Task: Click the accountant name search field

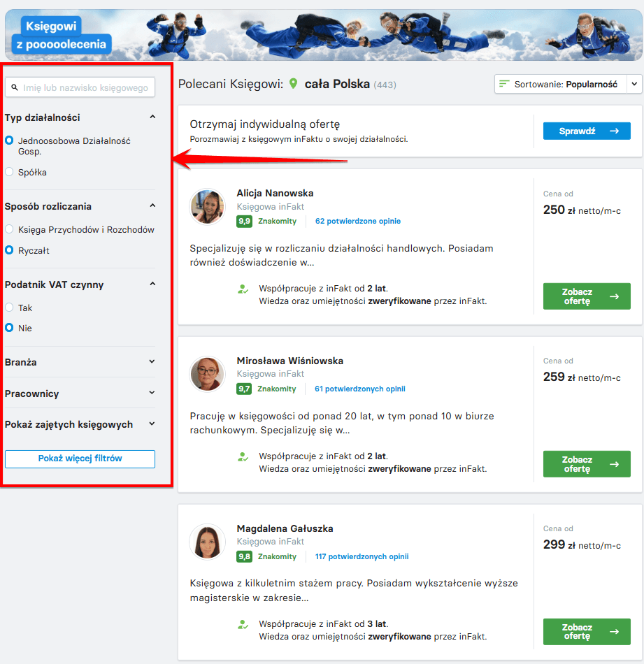Action: click(80, 87)
